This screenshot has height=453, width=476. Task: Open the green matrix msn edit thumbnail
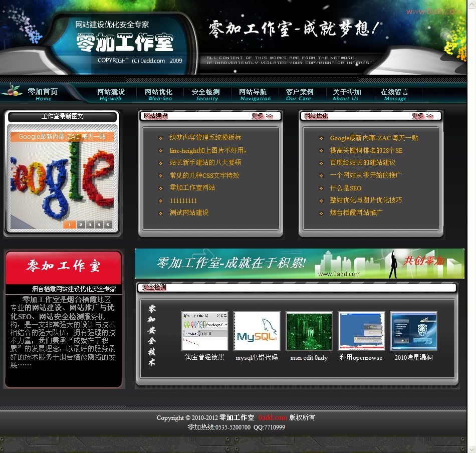[309, 331]
